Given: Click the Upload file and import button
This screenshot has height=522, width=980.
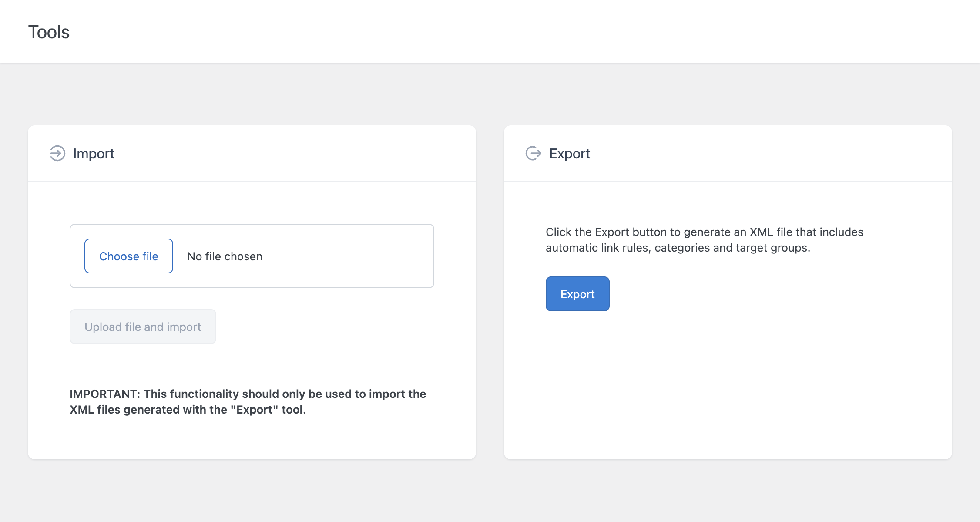Looking at the screenshot, I should point(143,327).
